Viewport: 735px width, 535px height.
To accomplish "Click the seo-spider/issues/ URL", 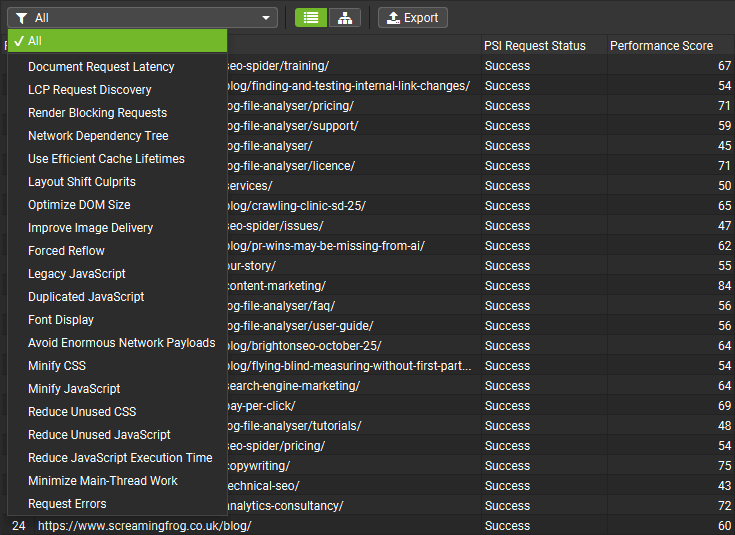I will coord(354,226).
